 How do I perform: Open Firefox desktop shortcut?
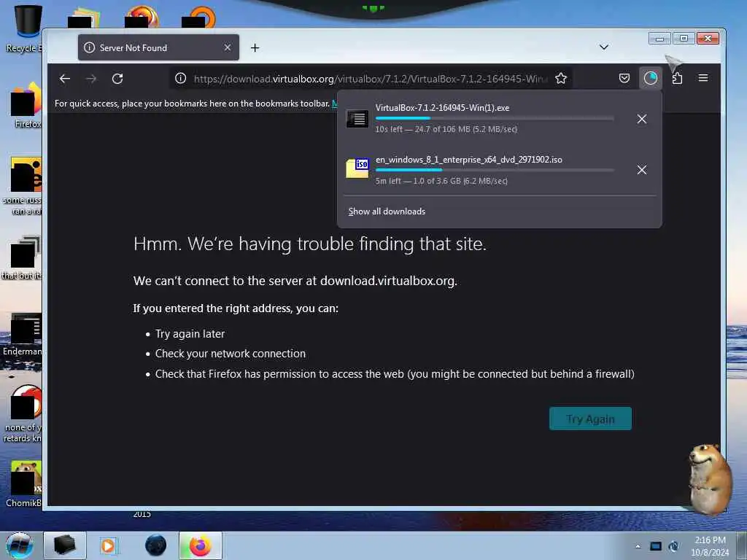pos(26,106)
